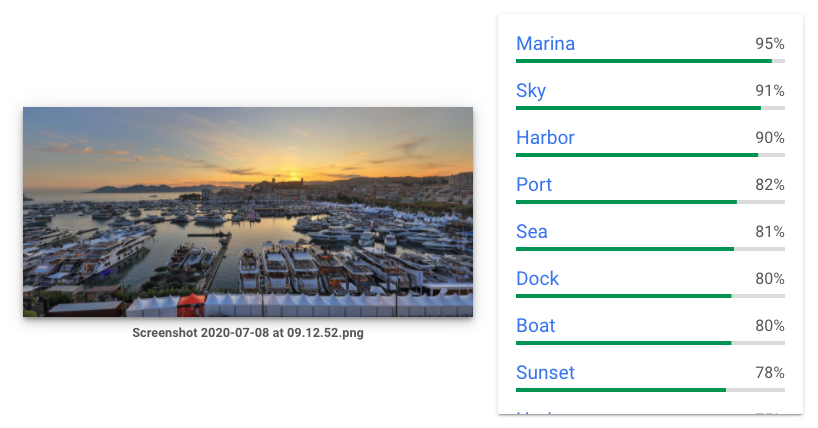Click the Sky confidence bar
The width and height of the screenshot is (818, 428).
pyautogui.click(x=650, y=108)
